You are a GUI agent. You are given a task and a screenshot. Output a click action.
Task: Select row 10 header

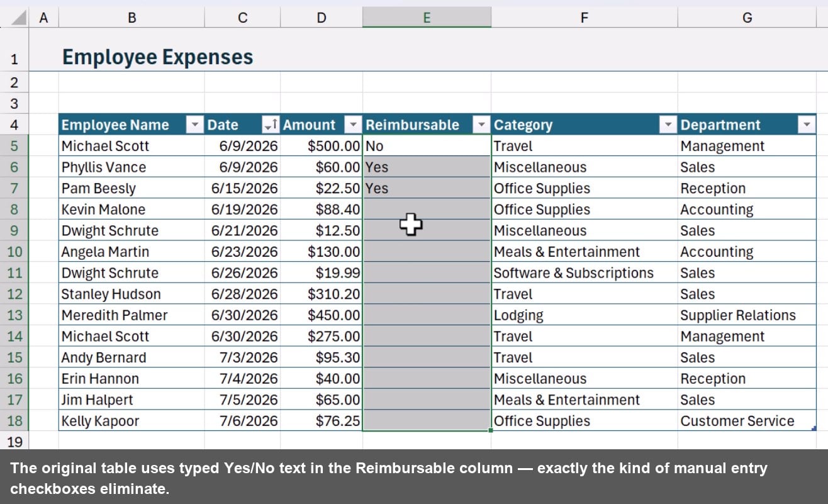pos(14,252)
